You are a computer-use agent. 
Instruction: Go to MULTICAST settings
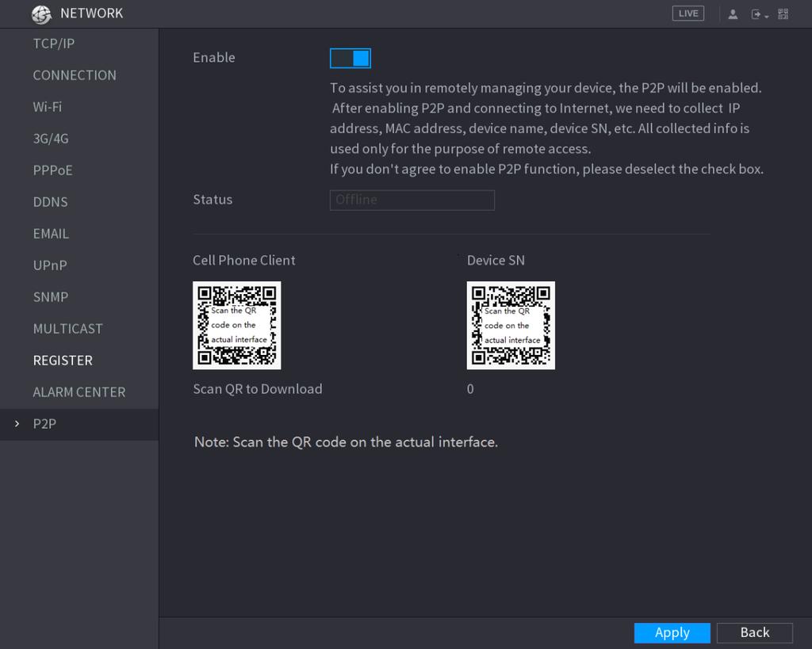68,329
